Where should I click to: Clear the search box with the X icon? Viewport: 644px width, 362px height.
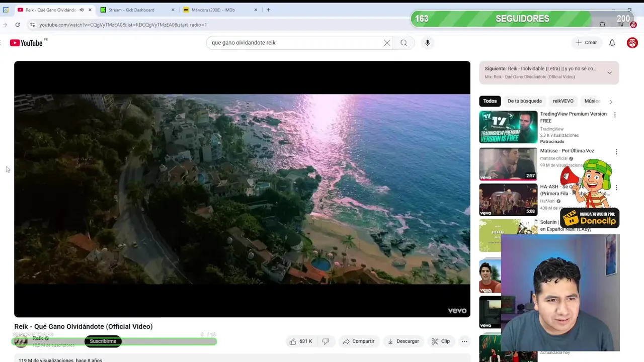(387, 43)
